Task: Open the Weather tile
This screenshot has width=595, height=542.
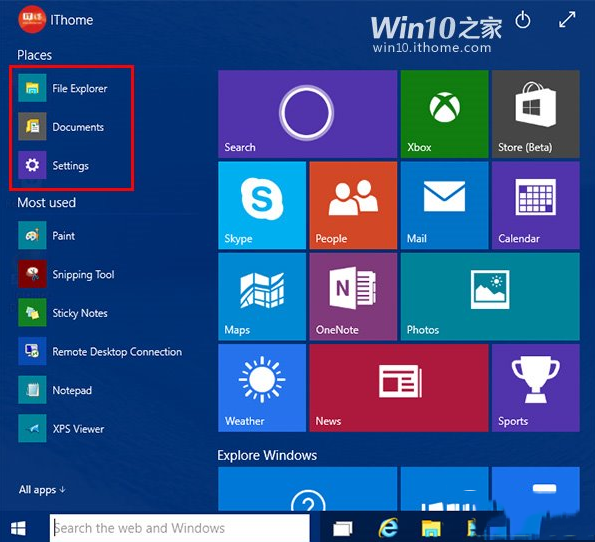Action: 262,388
